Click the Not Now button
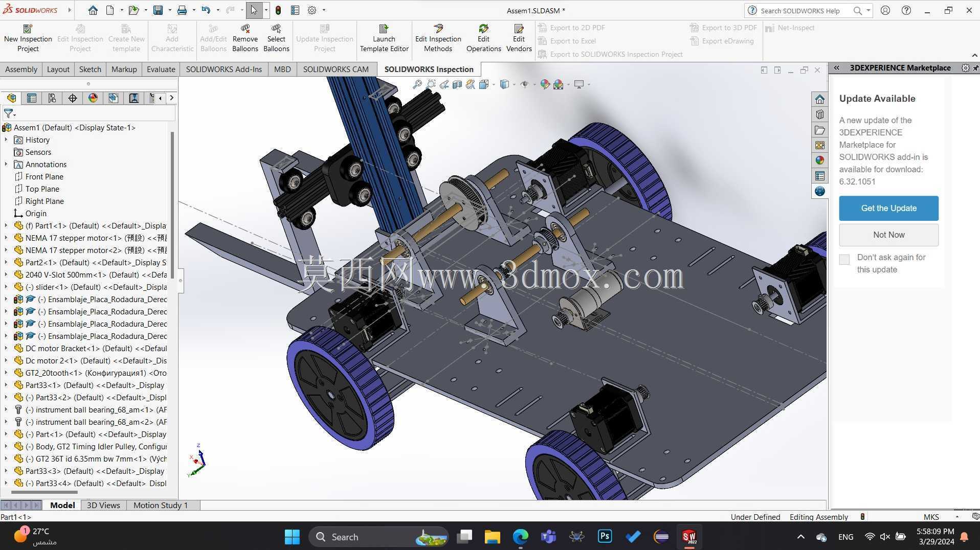The height and width of the screenshot is (550, 980). [888, 235]
